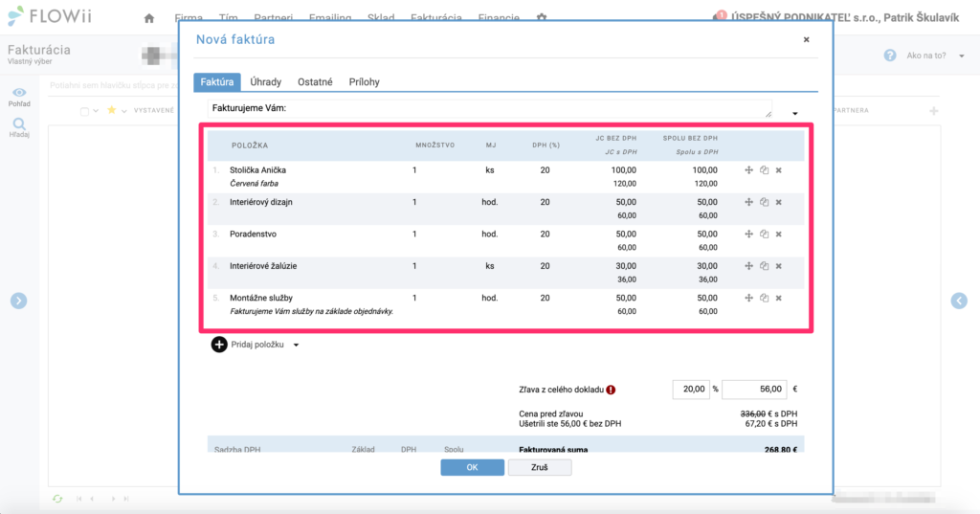The height and width of the screenshot is (514, 980).
Task: Switch to the Úhrady tab
Action: coord(266,82)
